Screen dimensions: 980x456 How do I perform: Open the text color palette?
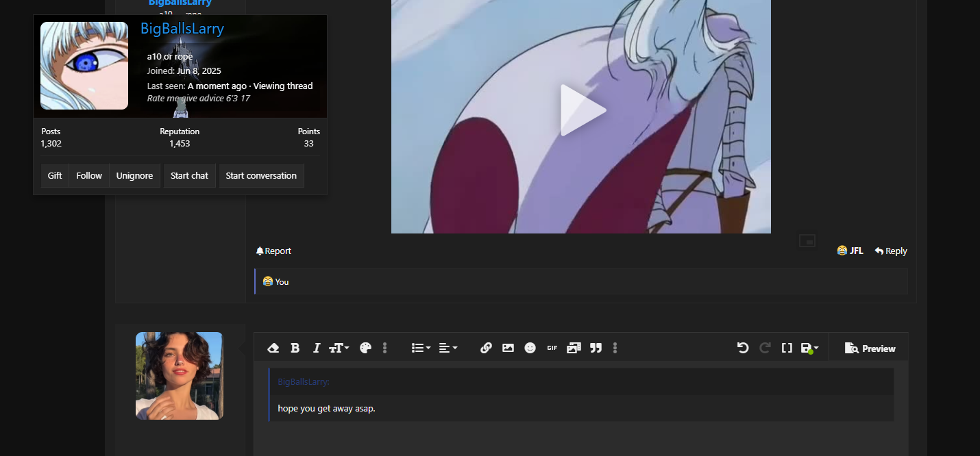(x=365, y=348)
